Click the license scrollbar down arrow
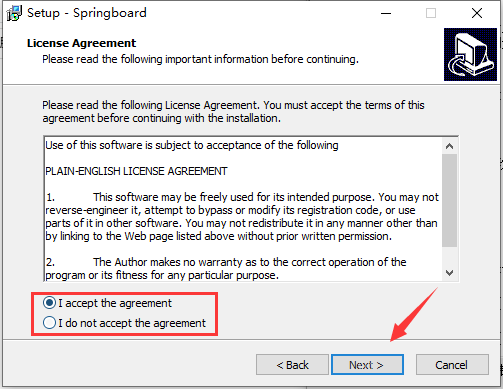This screenshot has width=503, height=389. point(449,273)
